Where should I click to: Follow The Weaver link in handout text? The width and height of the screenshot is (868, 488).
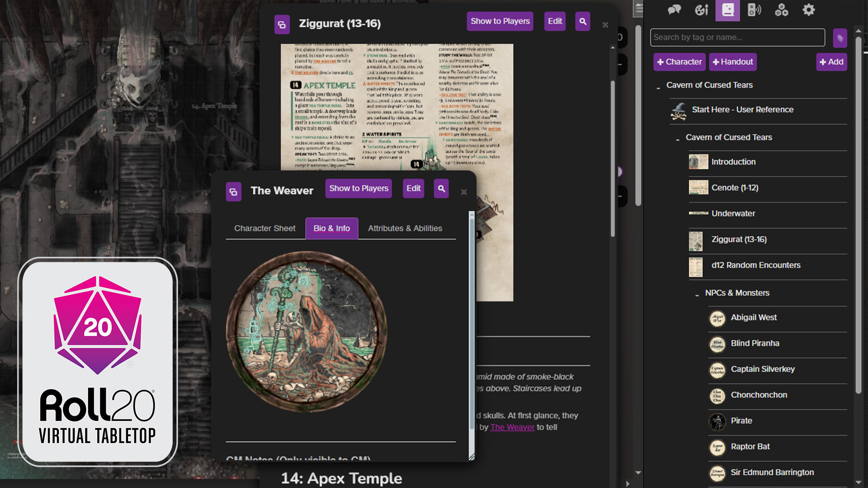[512, 427]
